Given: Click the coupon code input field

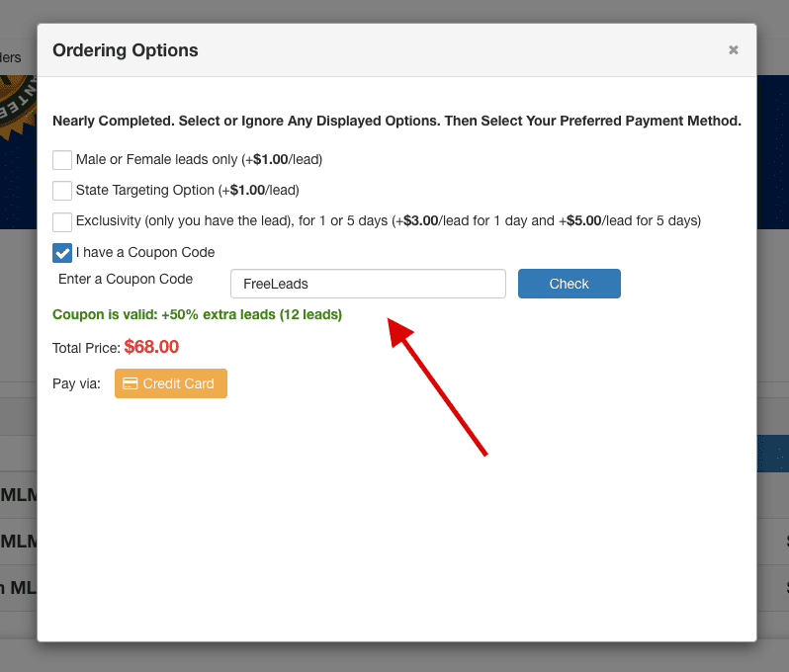Looking at the screenshot, I should point(368,284).
